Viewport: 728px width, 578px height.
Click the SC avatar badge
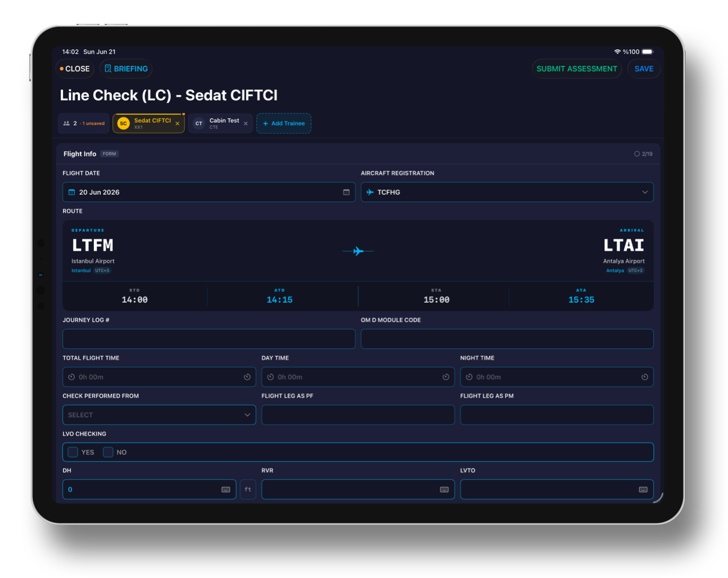(123, 124)
